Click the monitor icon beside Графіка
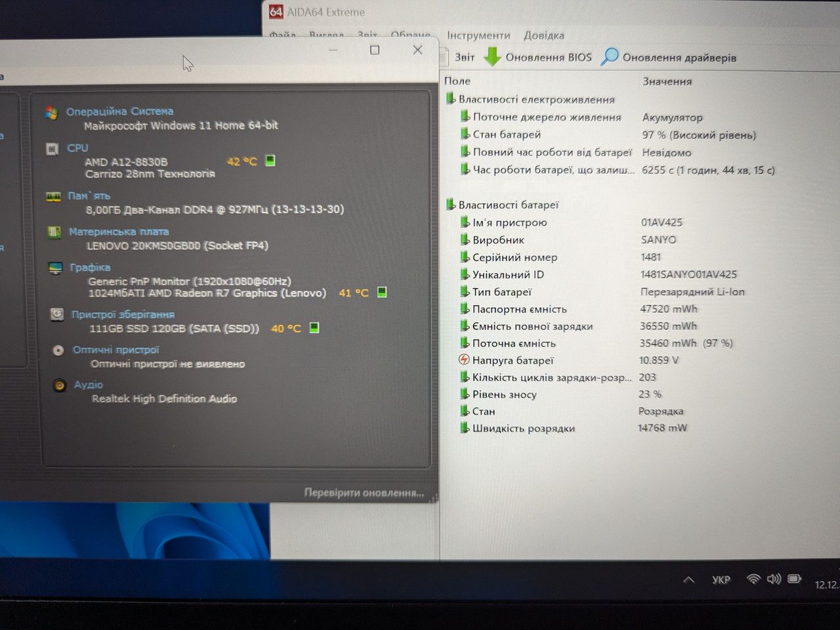 pos(56,268)
